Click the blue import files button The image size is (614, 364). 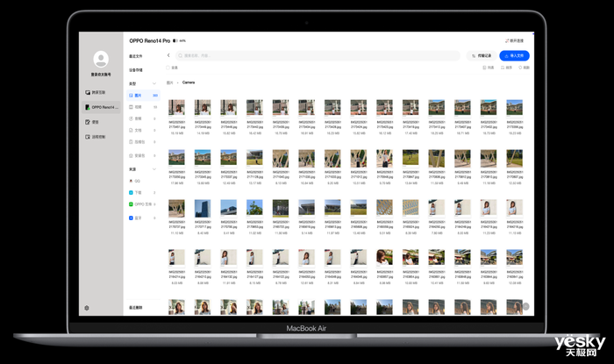[514, 55]
